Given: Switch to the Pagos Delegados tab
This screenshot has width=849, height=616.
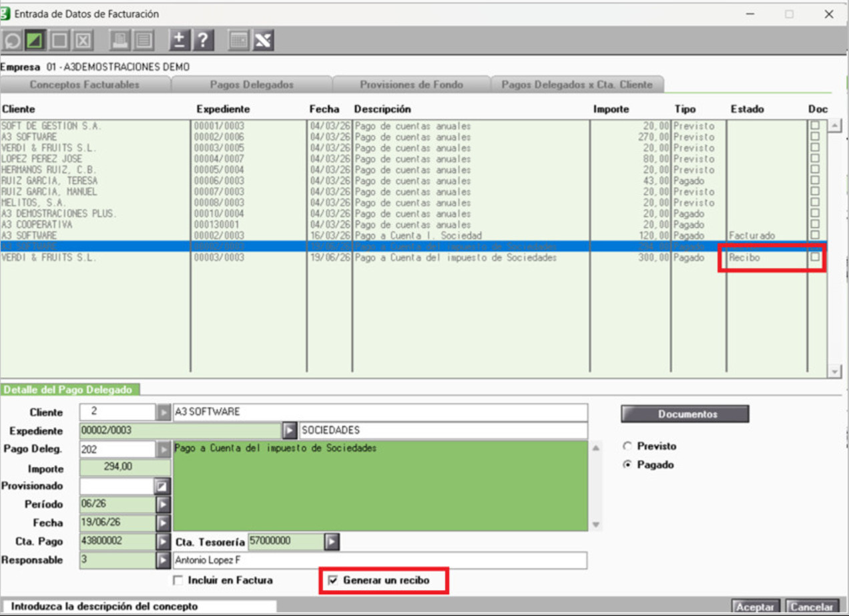Looking at the screenshot, I should tap(252, 85).
